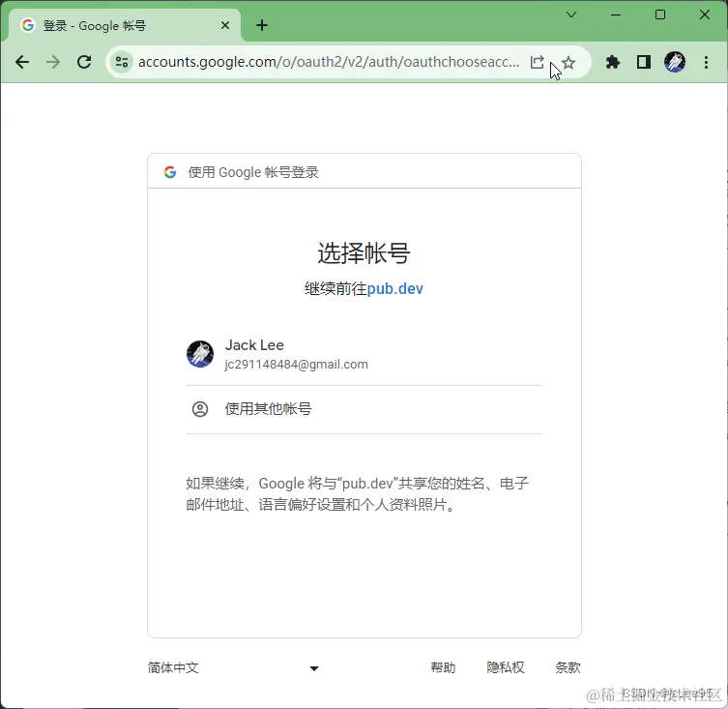Open the Chrome profile avatar

point(675,62)
